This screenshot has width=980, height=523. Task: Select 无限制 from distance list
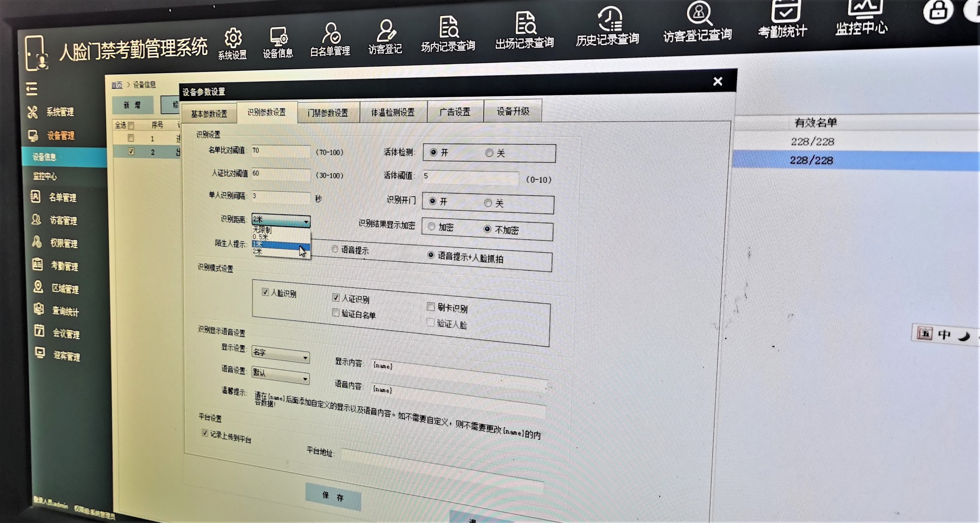coord(281,230)
